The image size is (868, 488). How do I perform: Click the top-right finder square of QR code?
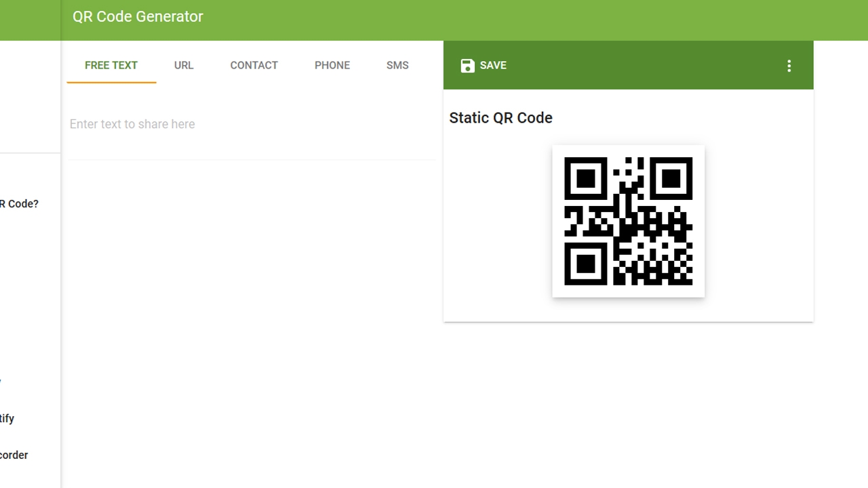coord(671,178)
